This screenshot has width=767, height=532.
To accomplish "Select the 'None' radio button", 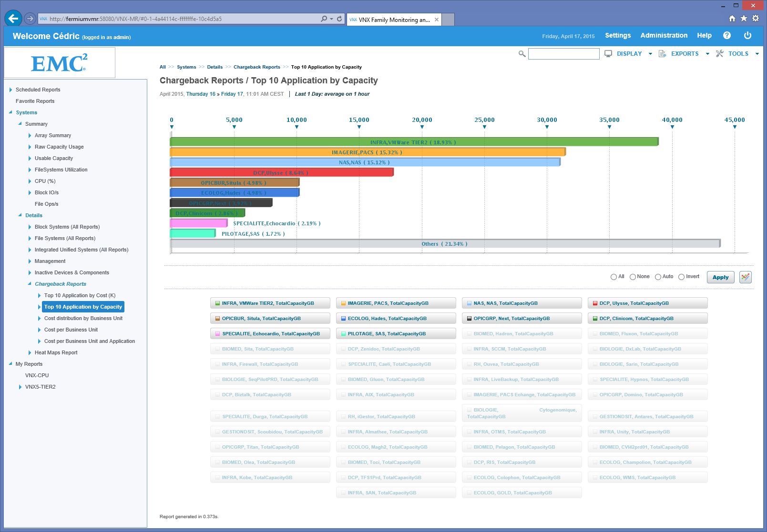I will (633, 277).
